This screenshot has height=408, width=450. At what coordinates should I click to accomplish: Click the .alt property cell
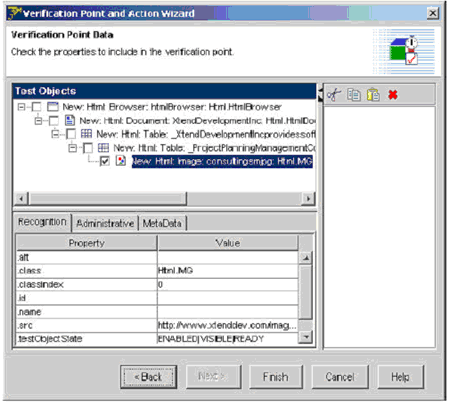pyautogui.click(x=87, y=257)
